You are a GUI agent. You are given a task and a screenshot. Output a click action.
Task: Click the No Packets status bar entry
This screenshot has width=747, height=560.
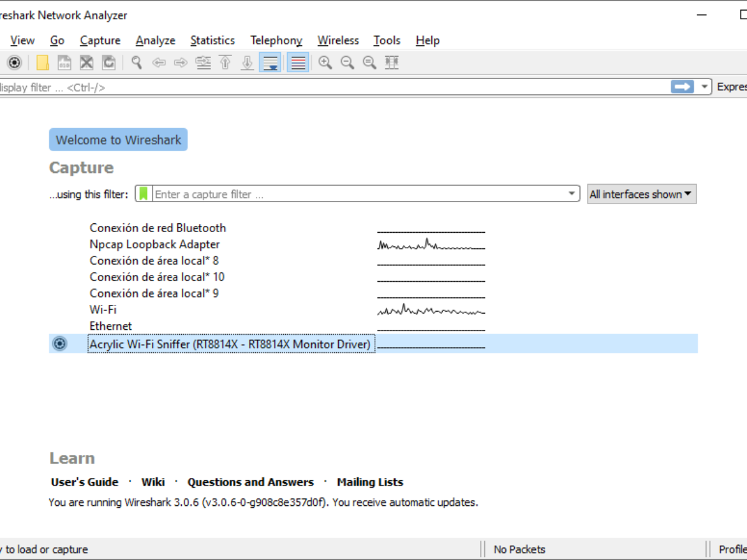[x=519, y=549]
